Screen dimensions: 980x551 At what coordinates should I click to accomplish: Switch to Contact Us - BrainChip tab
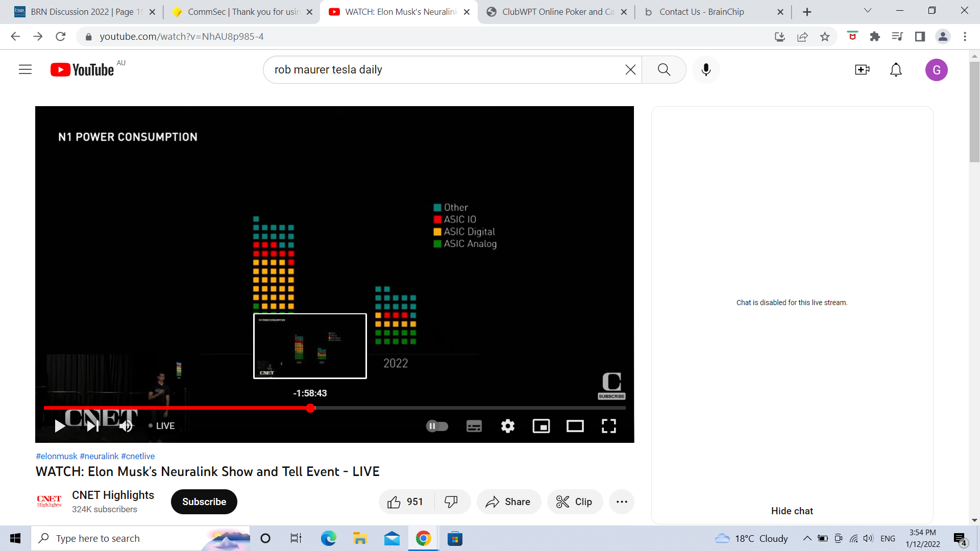(x=713, y=12)
